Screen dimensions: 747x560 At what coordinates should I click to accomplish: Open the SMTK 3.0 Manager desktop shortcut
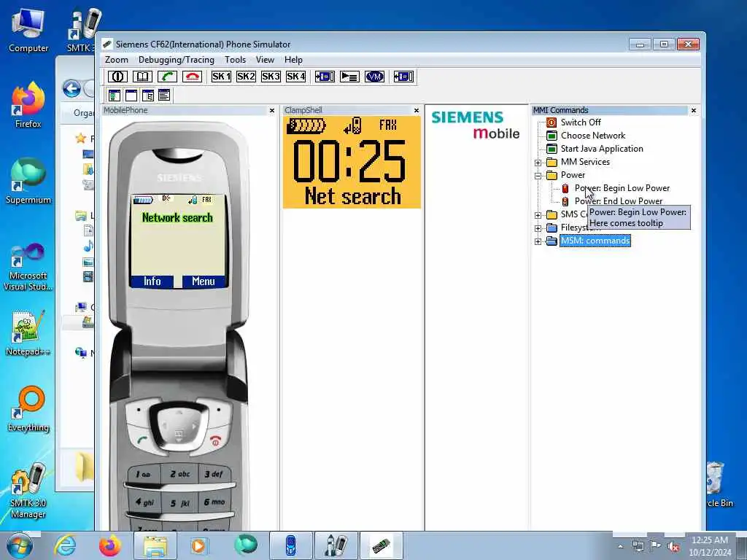coord(28,491)
